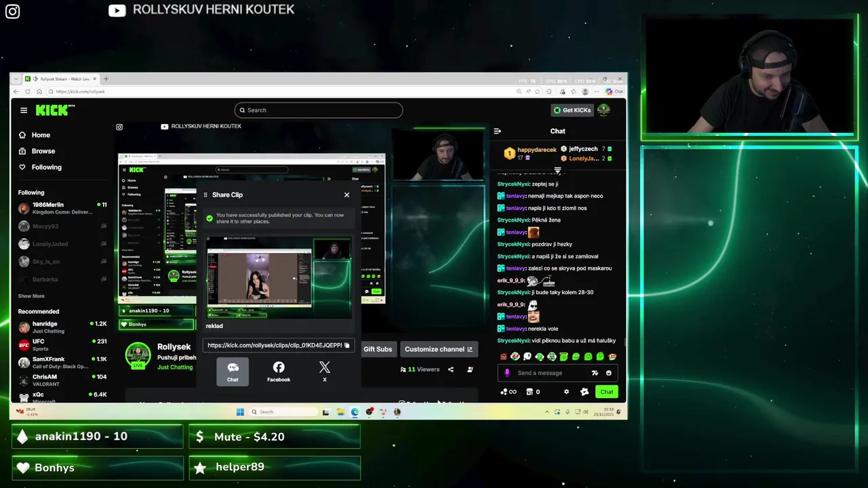Screen dimensions: 868x488
Task: Open File Explorer from taskbar
Action: click(340, 412)
